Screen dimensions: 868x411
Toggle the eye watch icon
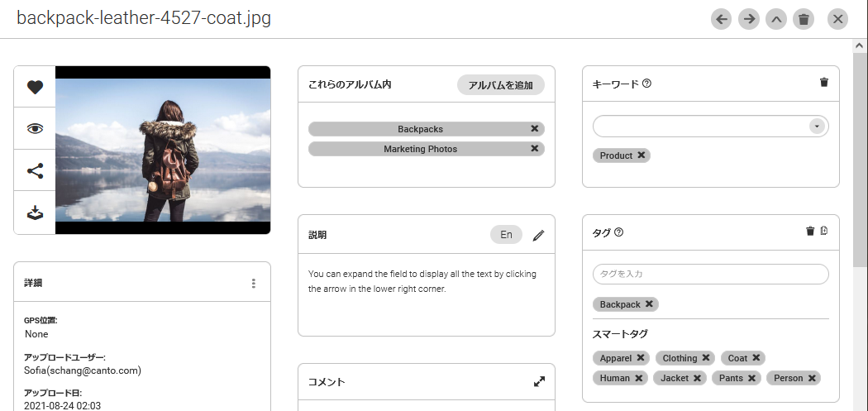[x=35, y=128]
